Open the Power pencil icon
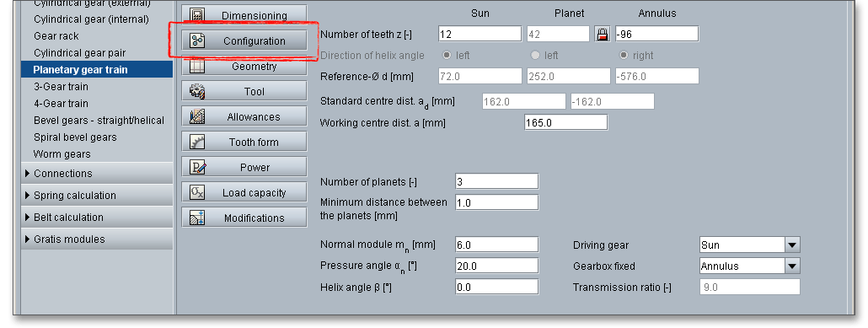Screen dimensions: 868x328 [198, 167]
